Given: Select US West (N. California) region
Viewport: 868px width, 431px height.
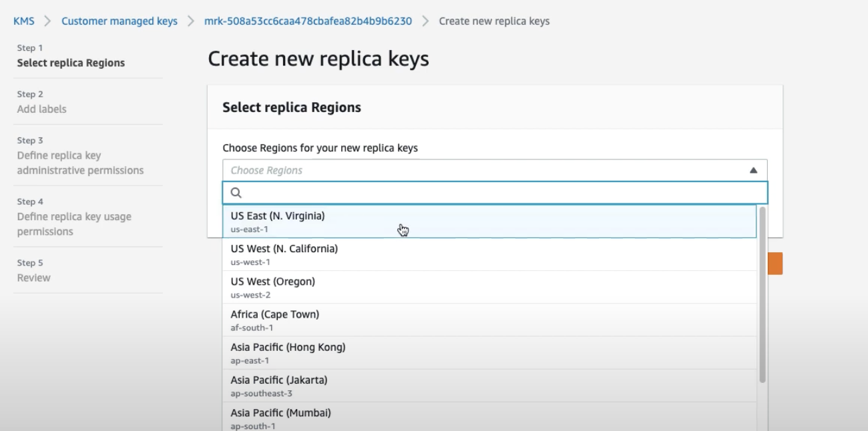Looking at the screenshot, I should click(489, 254).
